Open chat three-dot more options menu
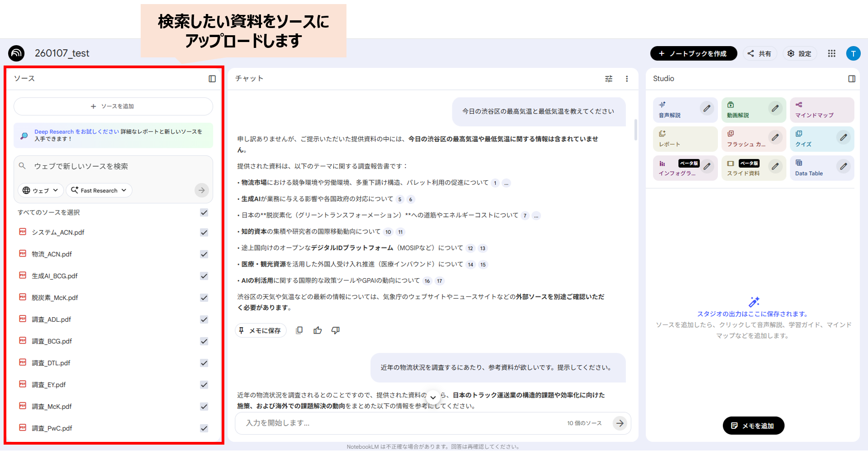Image resolution: width=868 pixels, height=455 pixels. pos(627,79)
